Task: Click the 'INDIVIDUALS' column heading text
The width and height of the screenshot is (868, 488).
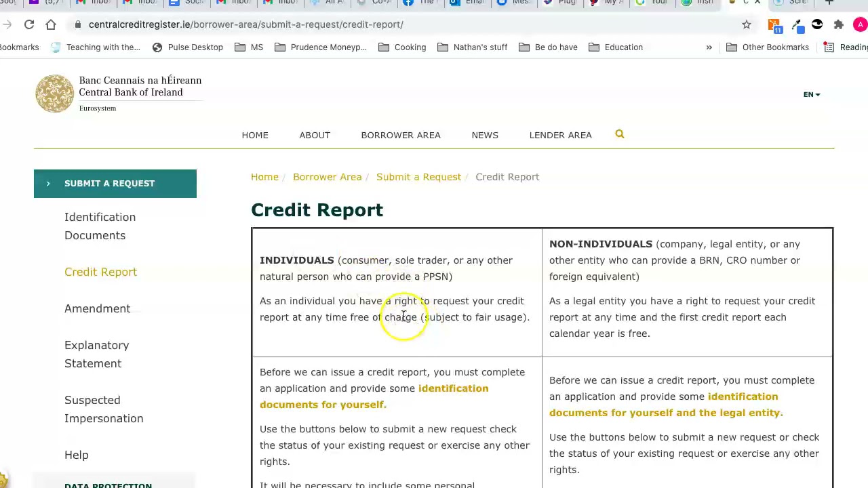Action: 297,260
